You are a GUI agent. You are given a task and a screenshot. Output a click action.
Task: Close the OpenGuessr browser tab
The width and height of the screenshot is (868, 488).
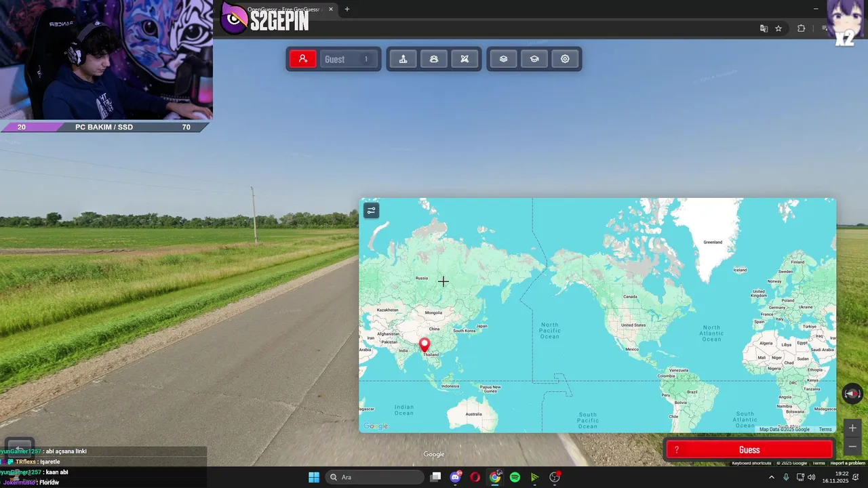pos(331,9)
